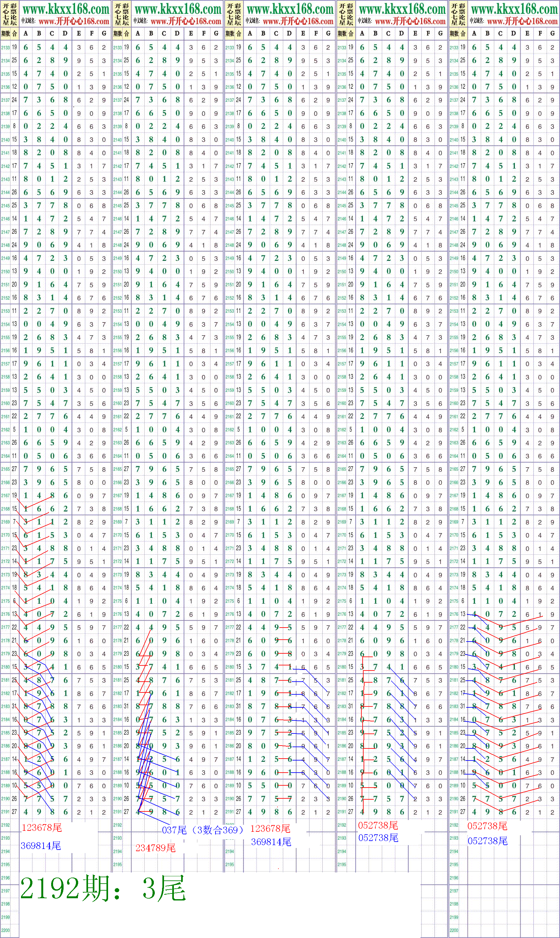Open www.kkxx168.com link in the first panel
560x938 pixels.
(x=66, y=9)
